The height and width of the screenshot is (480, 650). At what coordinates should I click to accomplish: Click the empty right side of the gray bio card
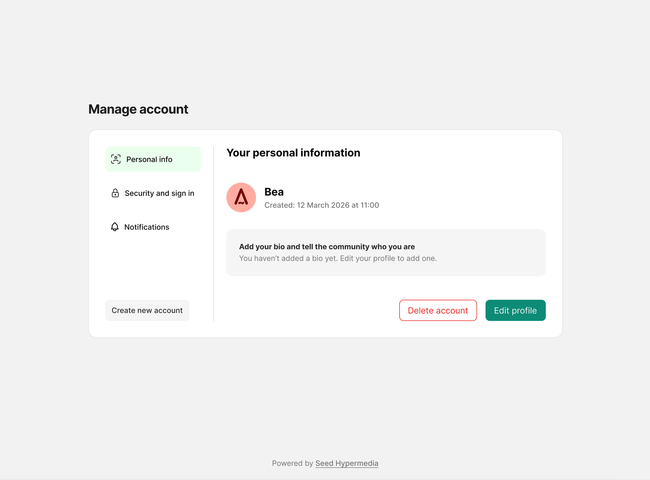point(500,252)
